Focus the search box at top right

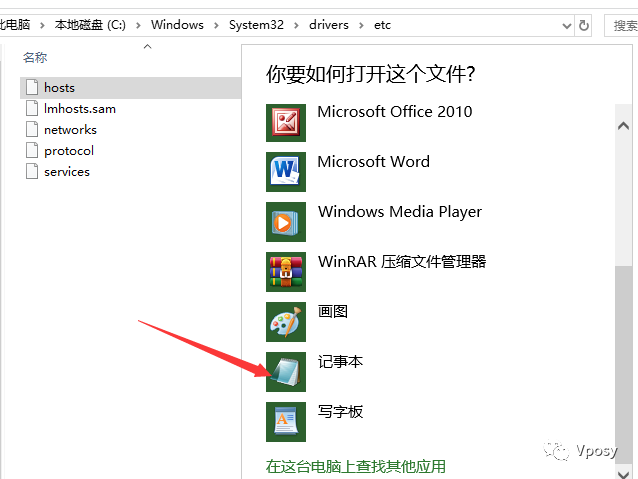tap(621, 26)
